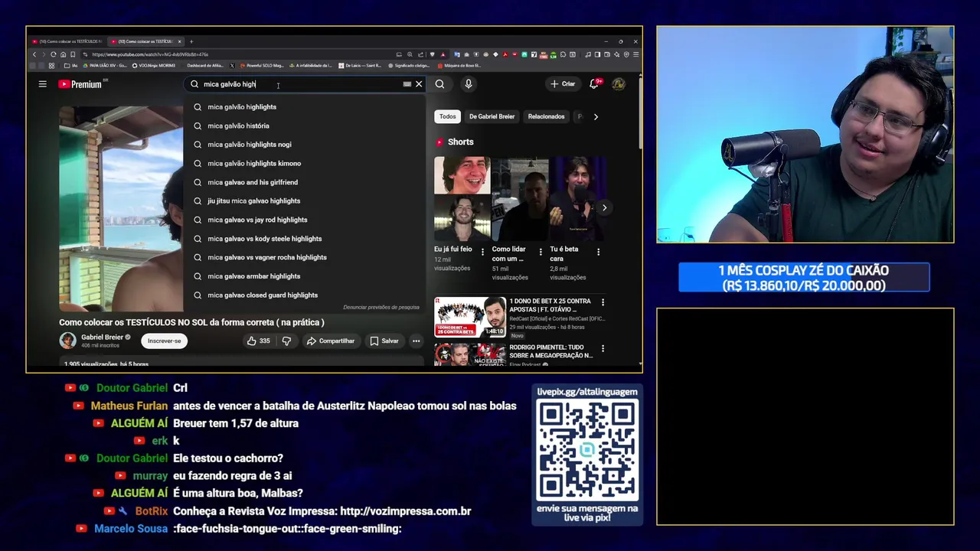Screen dimensions: 980x551
Task: Save the video with Salvar
Action: click(x=384, y=341)
